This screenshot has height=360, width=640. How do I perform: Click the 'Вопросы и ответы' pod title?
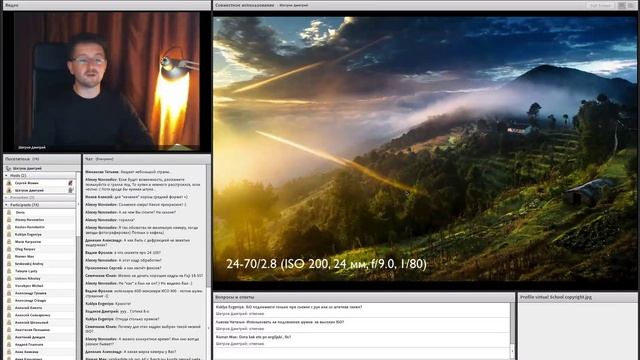tap(235, 297)
